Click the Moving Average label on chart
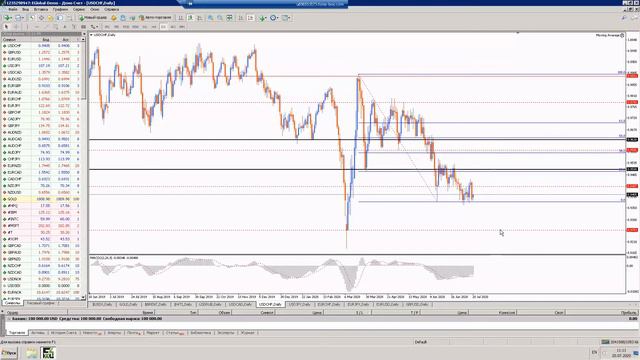Screen dimensions: 640x360 [607, 36]
